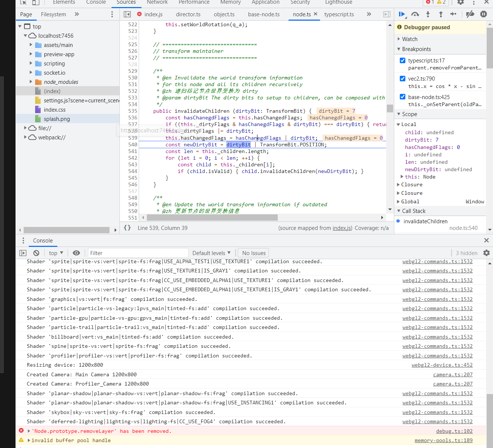Screen dimensions: 493x448
Task: Show console sidebar icon
Action: [23, 253]
